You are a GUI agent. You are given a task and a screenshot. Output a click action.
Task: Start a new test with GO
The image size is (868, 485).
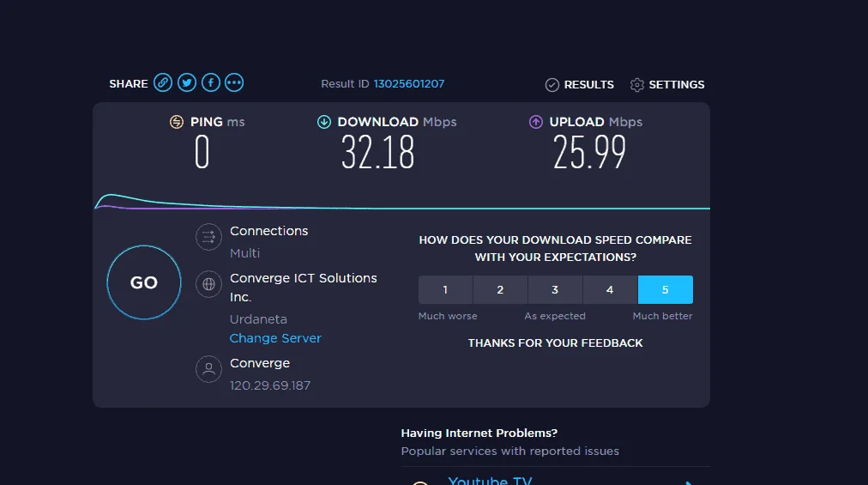(144, 282)
